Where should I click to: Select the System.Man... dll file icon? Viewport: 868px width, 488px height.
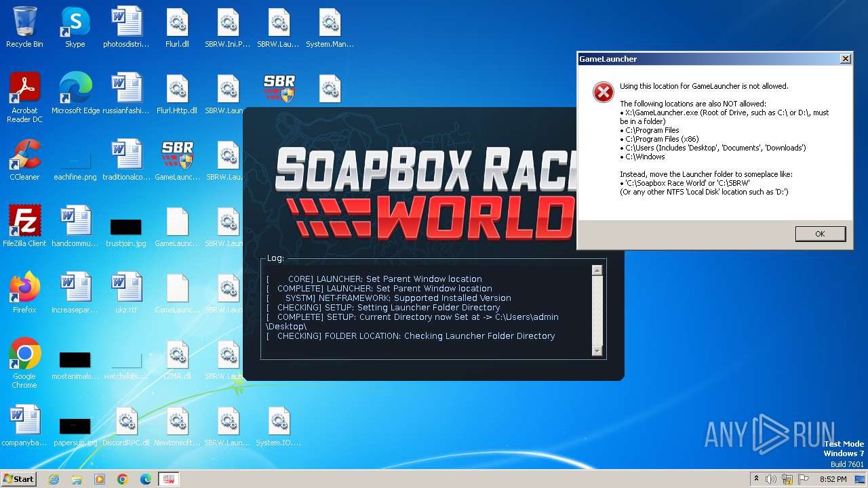(x=330, y=28)
